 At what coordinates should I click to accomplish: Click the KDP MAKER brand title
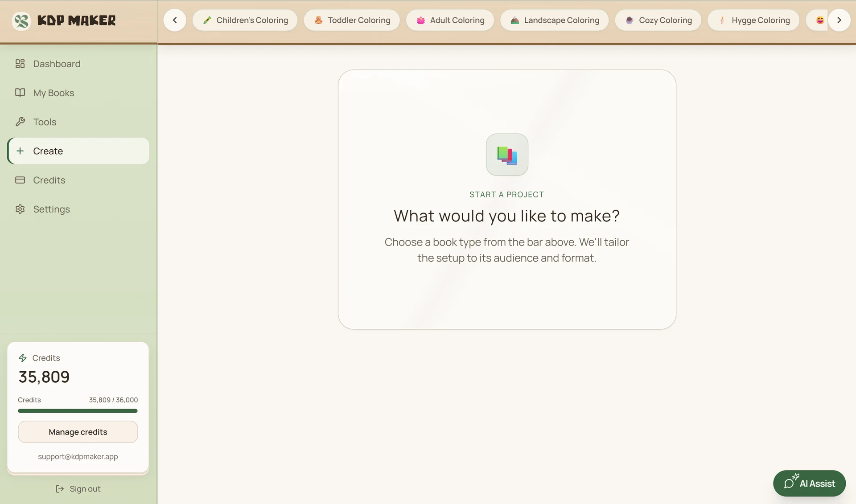[76, 20]
